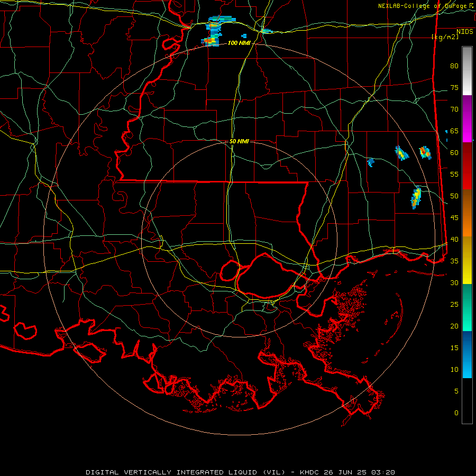Screen dimensions: 476x476
Task: Click the 100 NMI range ring label
Action: coord(239,43)
